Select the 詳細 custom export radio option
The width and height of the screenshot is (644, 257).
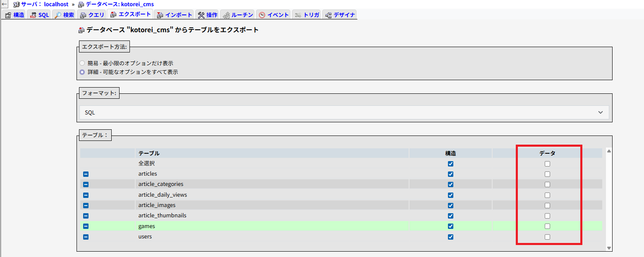82,72
